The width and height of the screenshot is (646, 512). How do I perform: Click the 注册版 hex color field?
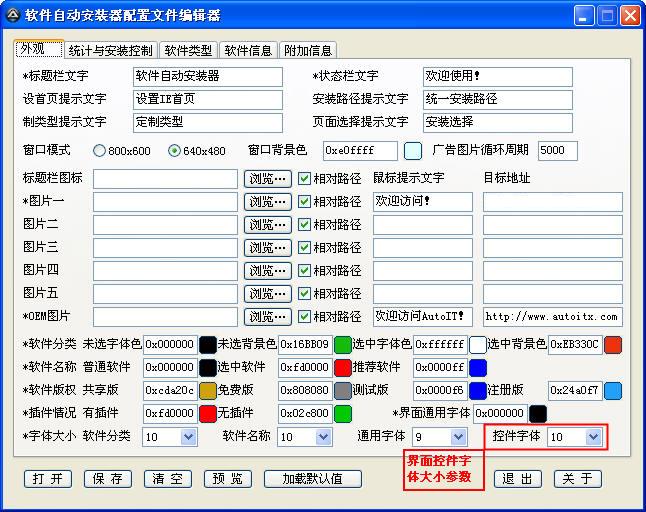[x=575, y=390]
